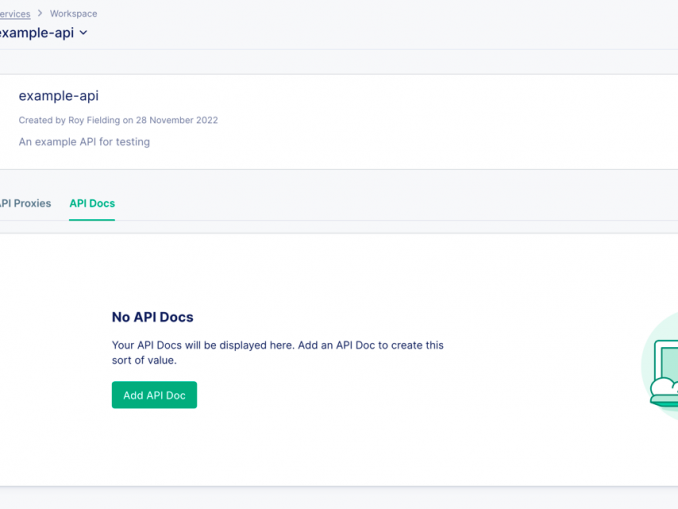Click the cloud icon in the illustration
Image resolution: width=678 pixels, height=509 pixels.
(x=663, y=390)
